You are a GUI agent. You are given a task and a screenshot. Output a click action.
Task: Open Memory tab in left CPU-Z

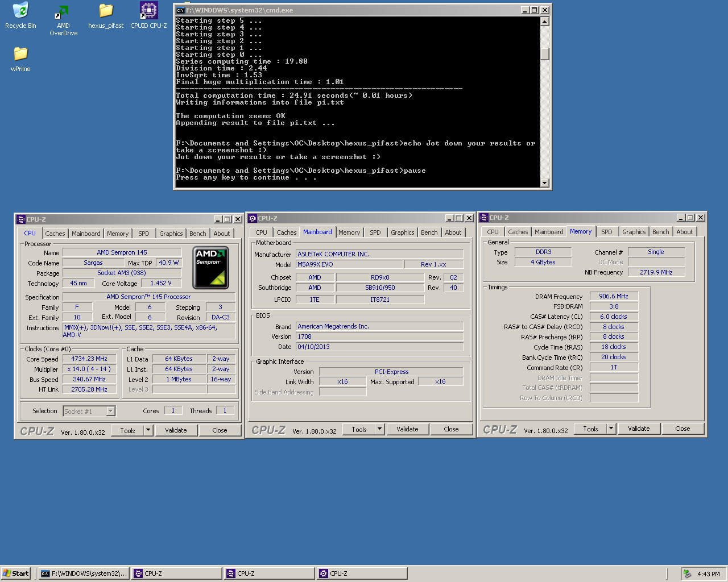click(x=118, y=234)
